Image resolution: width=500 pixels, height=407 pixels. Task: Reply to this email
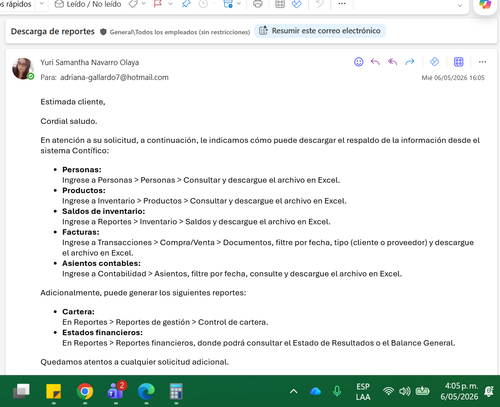[x=375, y=62]
